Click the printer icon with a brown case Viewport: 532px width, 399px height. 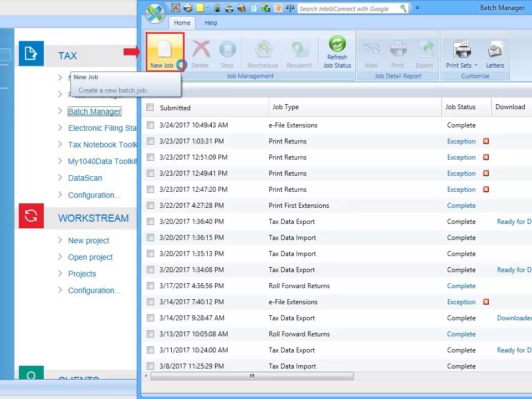[x=242, y=8]
